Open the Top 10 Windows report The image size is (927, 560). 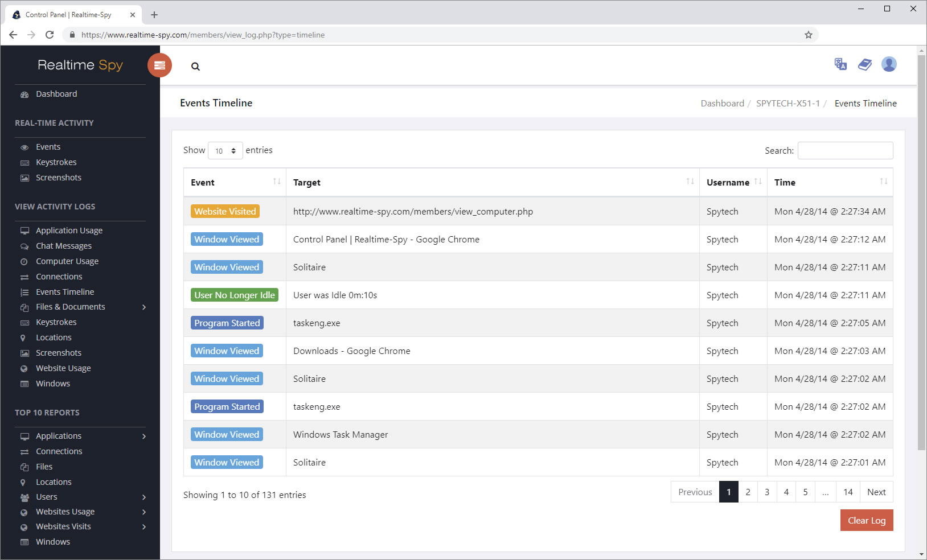coord(53,542)
